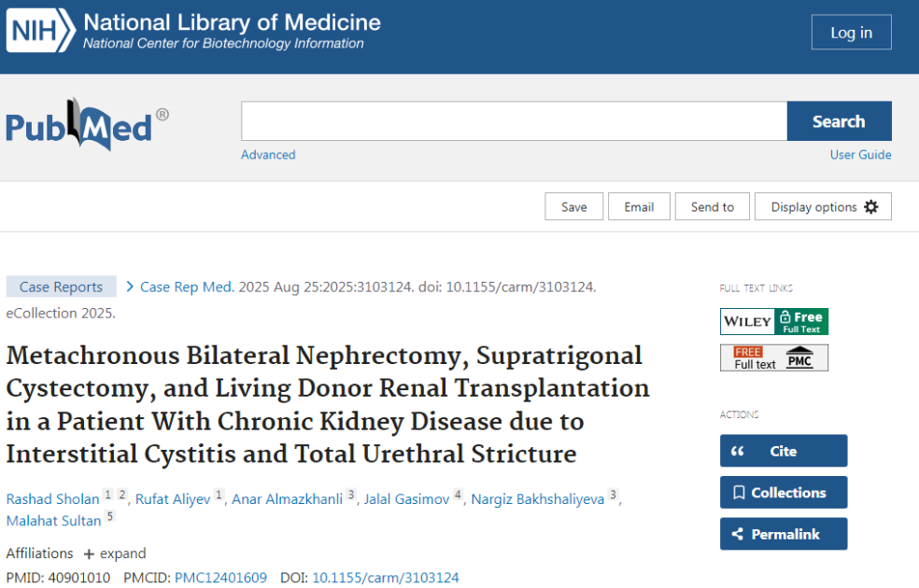Open author Rashad Sholan's link
Image resolution: width=919 pixels, height=588 pixels.
(x=52, y=499)
